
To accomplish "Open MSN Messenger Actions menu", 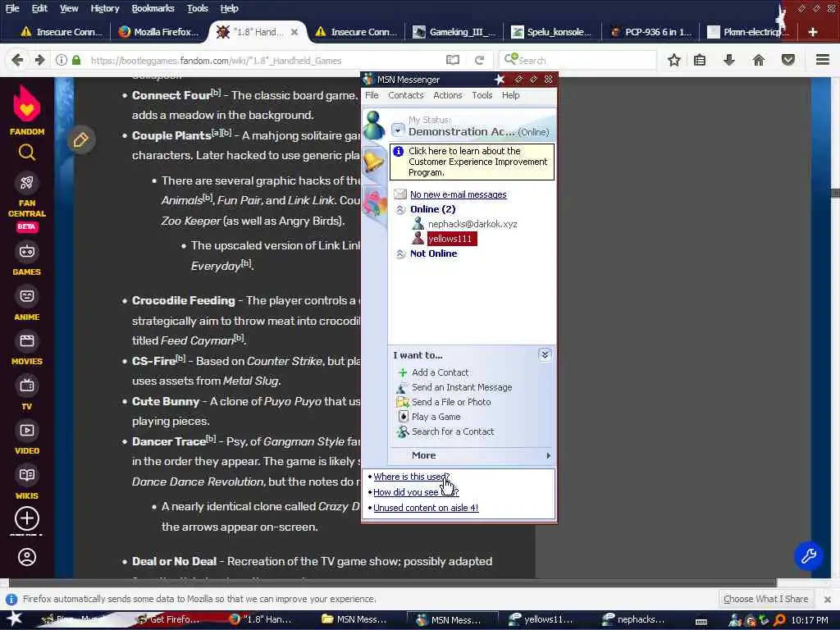I will (447, 95).
